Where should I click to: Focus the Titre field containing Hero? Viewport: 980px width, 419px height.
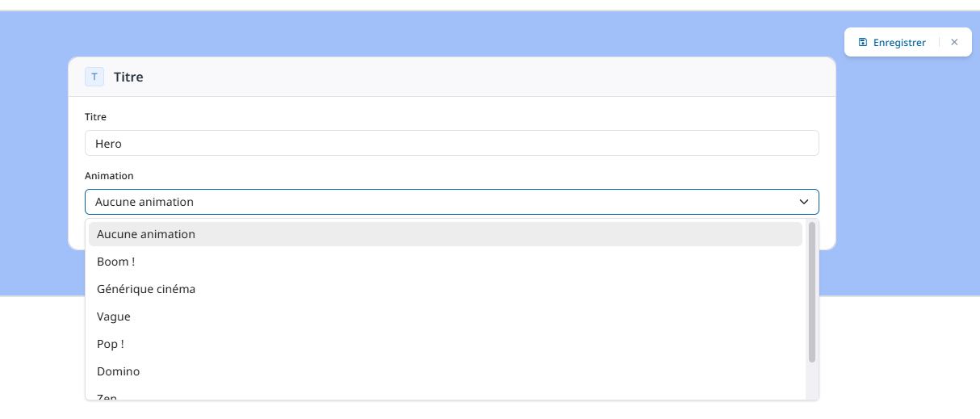451,144
